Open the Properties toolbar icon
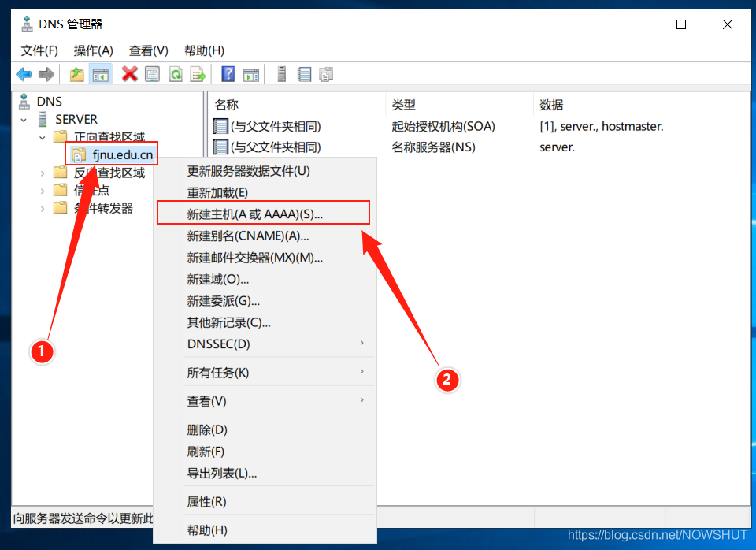 (x=152, y=74)
